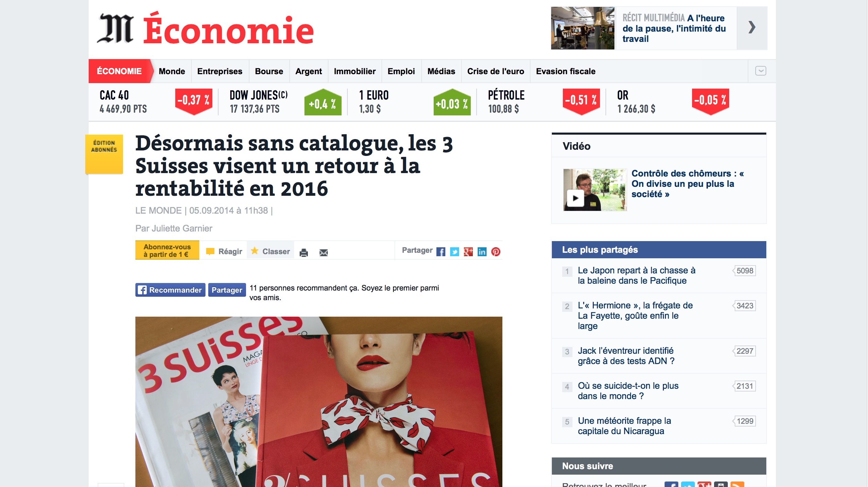Share article on Twitter icon
Screen dimensions: 868x487
pyautogui.click(x=455, y=252)
